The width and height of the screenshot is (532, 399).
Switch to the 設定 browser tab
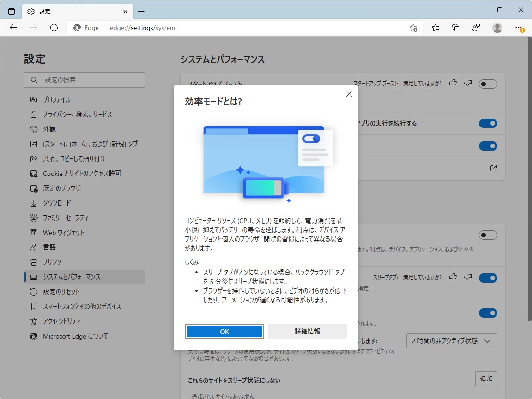[44, 11]
